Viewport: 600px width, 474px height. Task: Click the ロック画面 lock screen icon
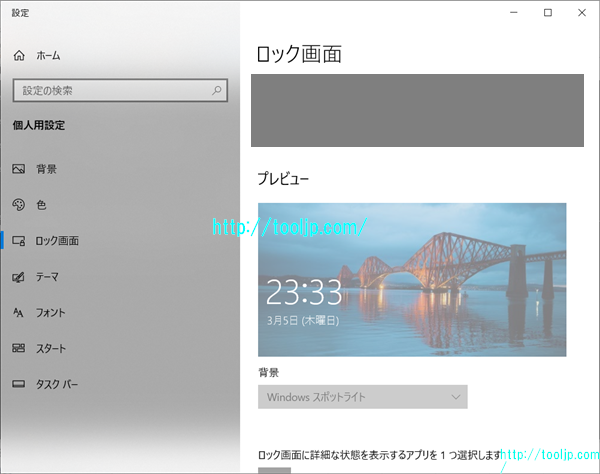pyautogui.click(x=19, y=241)
